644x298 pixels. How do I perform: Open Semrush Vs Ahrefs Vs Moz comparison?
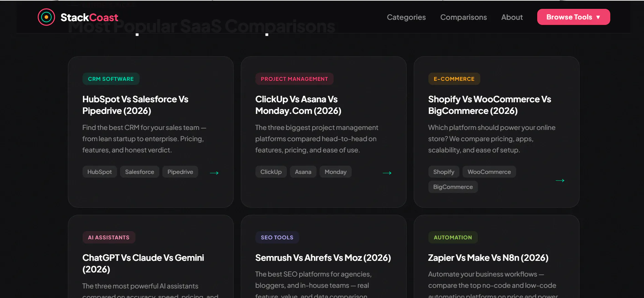pos(323,258)
